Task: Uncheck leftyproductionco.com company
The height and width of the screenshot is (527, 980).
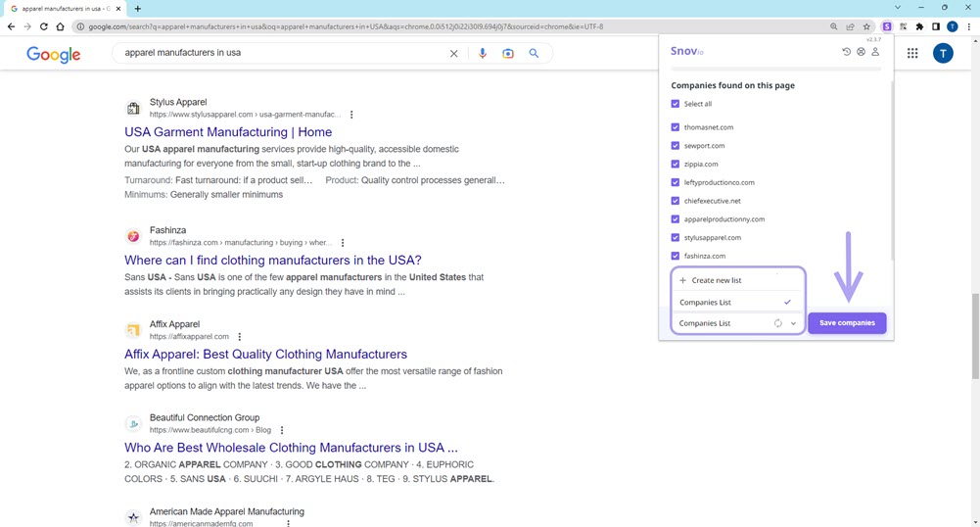Action: [x=675, y=182]
